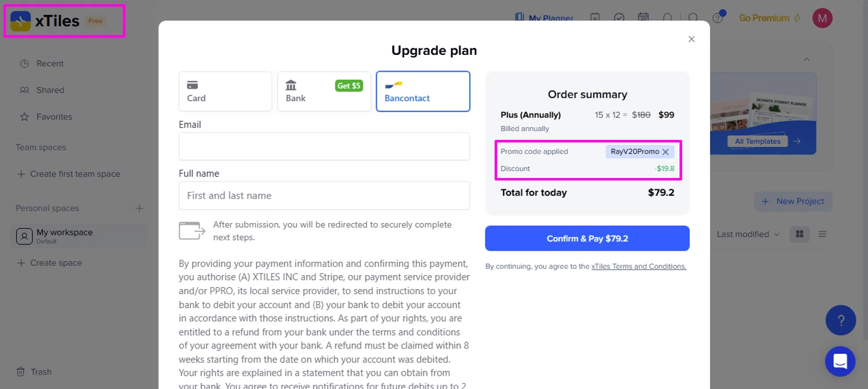Screen dimensions: 868x389
Task: Open xTiles Terms and Conditions link
Action: 638,266
